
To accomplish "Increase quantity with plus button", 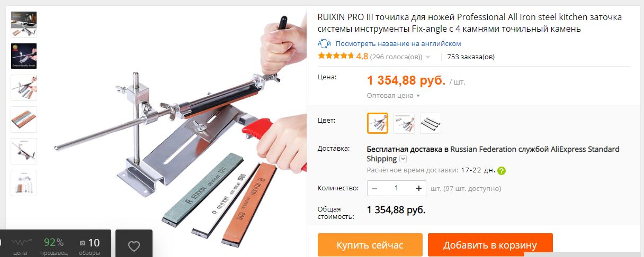I will pos(418,188).
